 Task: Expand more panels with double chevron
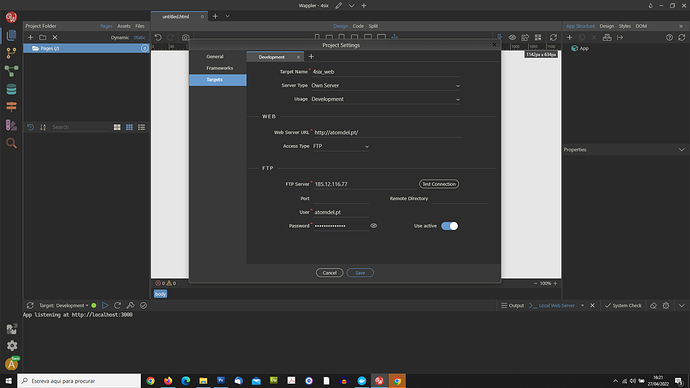[x=681, y=26]
